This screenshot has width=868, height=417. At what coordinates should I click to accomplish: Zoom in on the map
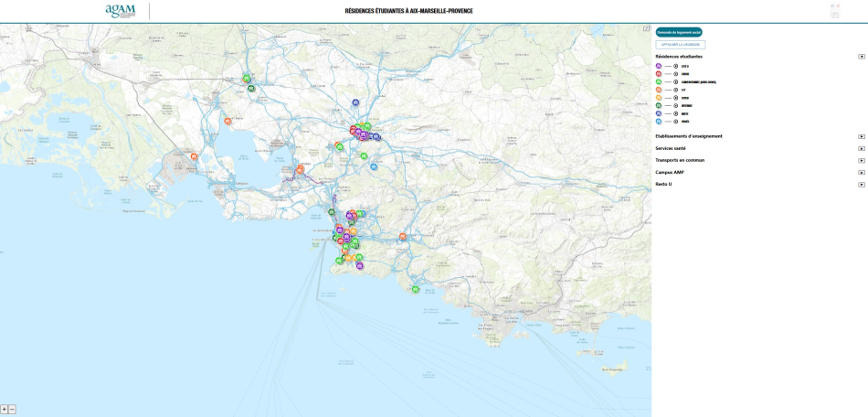tap(5, 410)
